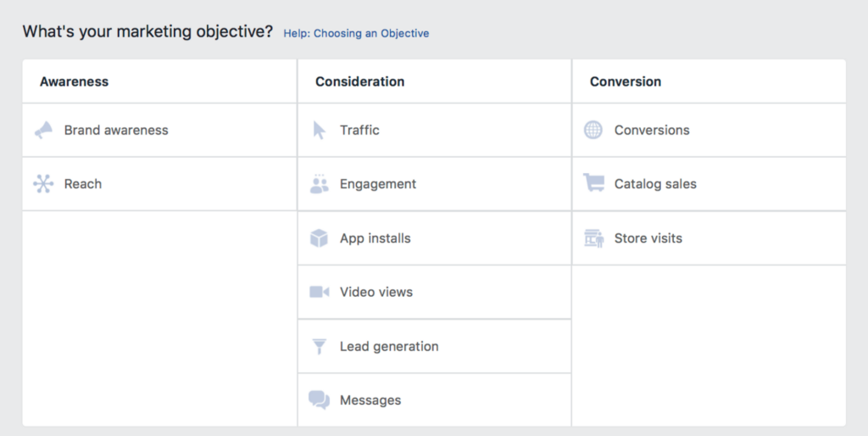Select the Engagement objective text
868x436 pixels.
[x=378, y=184]
